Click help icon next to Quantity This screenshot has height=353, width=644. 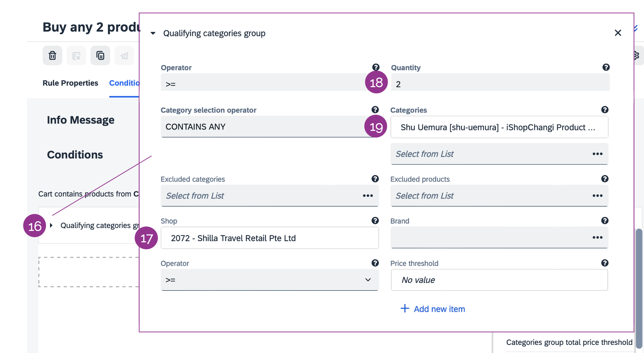(606, 67)
